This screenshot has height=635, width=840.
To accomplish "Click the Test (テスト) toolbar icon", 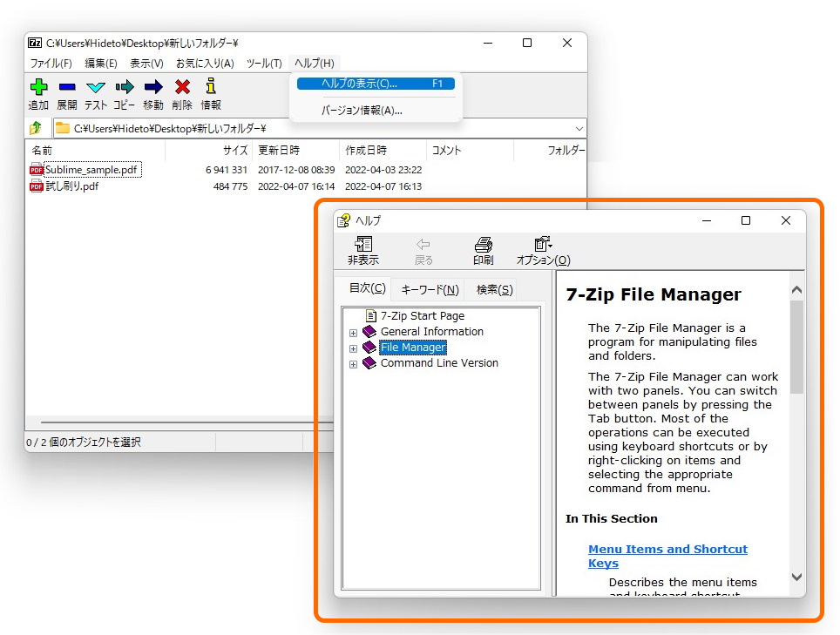I will pos(96,87).
